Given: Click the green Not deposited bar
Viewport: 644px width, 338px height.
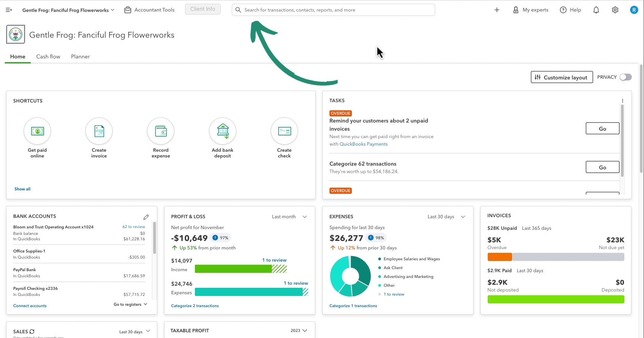Looking at the screenshot, I should 556,299.
